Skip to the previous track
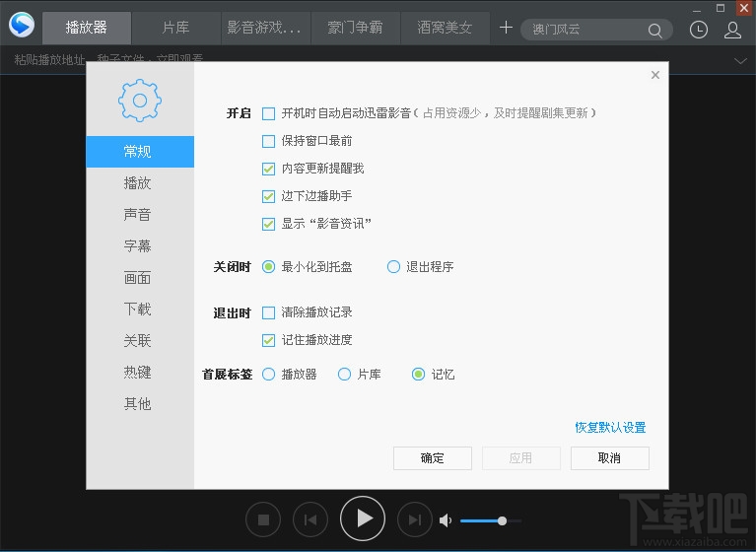 pos(310,519)
